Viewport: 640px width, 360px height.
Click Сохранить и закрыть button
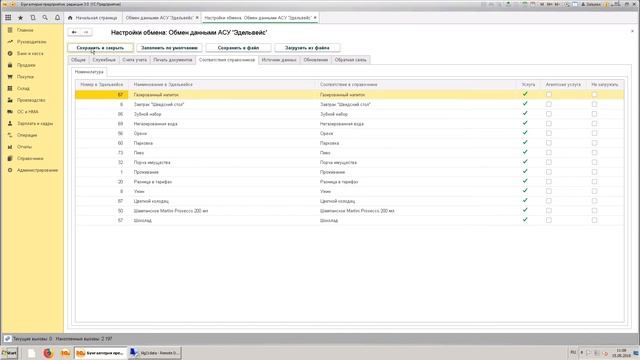click(x=100, y=48)
